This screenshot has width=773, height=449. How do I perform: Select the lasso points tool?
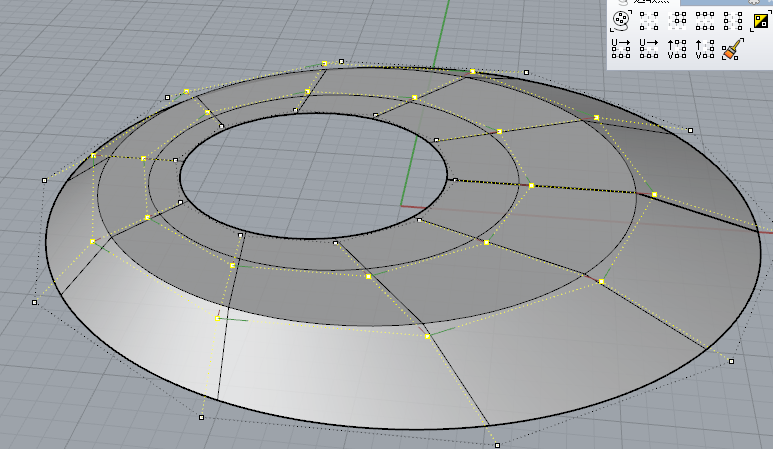coord(621,21)
